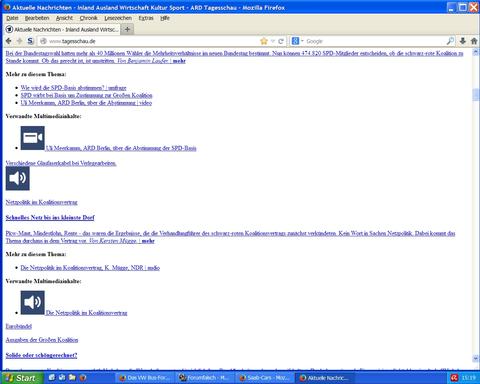Viewport: 480px width, 384px height.
Task: Go to the home page icon
Action: 474,41
